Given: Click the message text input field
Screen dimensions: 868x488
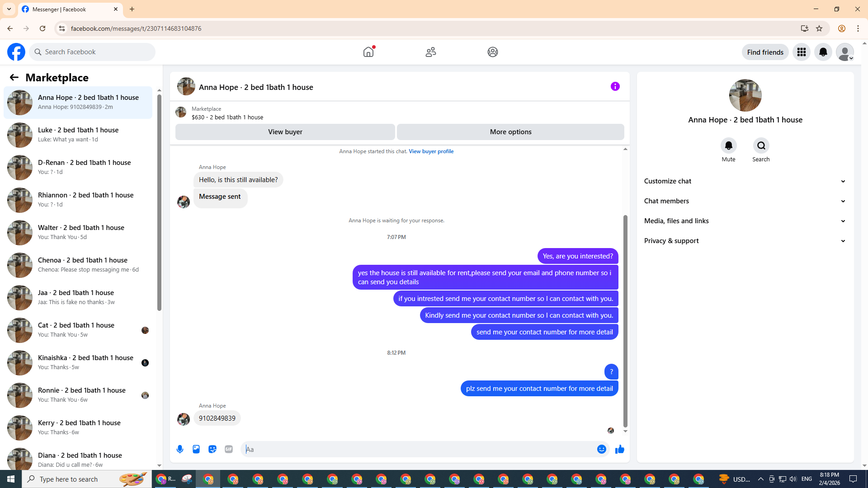Looking at the screenshot, I should pyautogui.click(x=418, y=449).
